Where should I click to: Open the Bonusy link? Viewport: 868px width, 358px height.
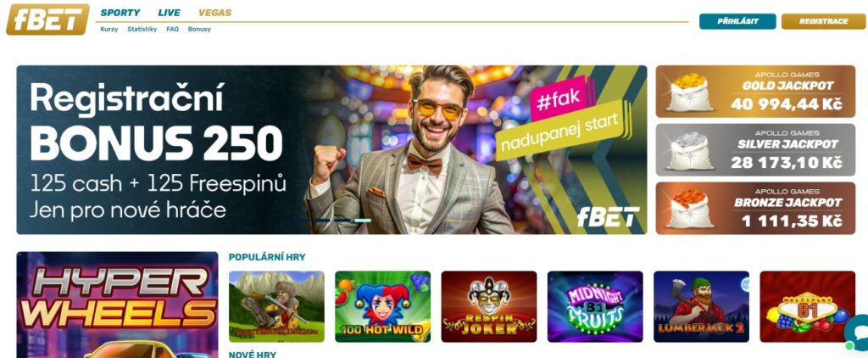pos(199,30)
